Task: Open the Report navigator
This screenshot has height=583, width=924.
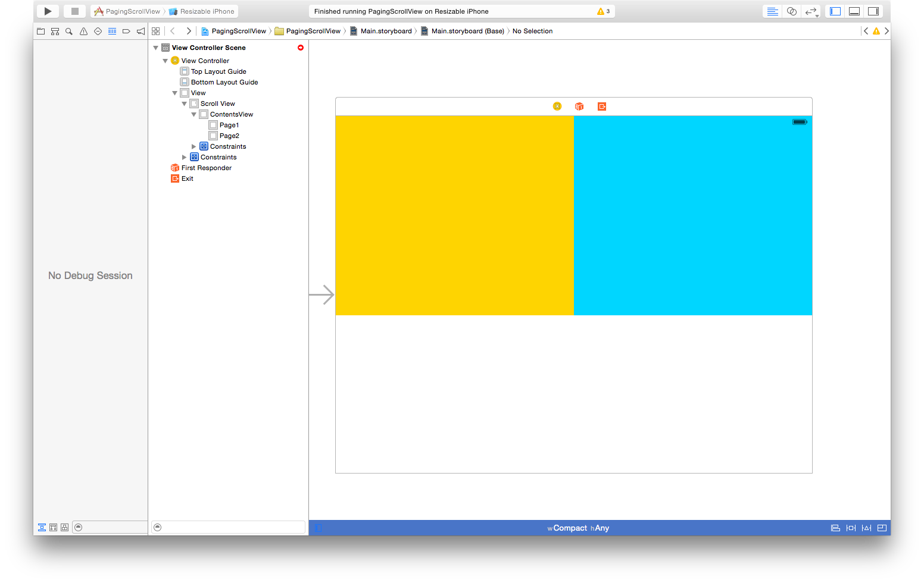Action: [x=141, y=31]
